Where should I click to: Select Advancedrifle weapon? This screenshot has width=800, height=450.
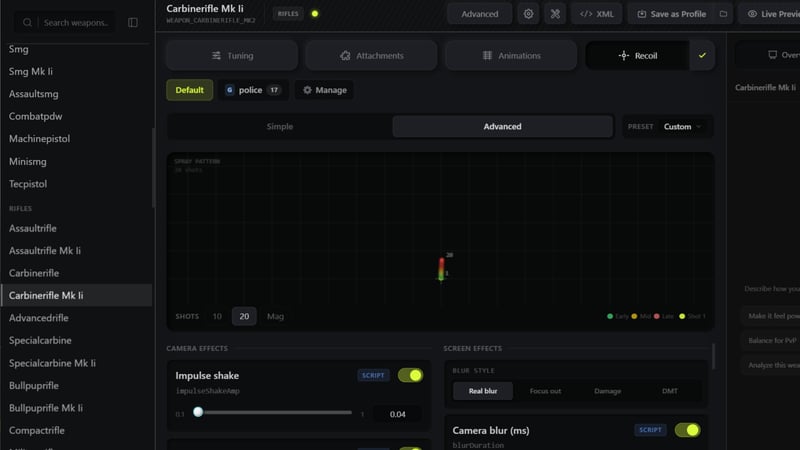pyautogui.click(x=39, y=318)
